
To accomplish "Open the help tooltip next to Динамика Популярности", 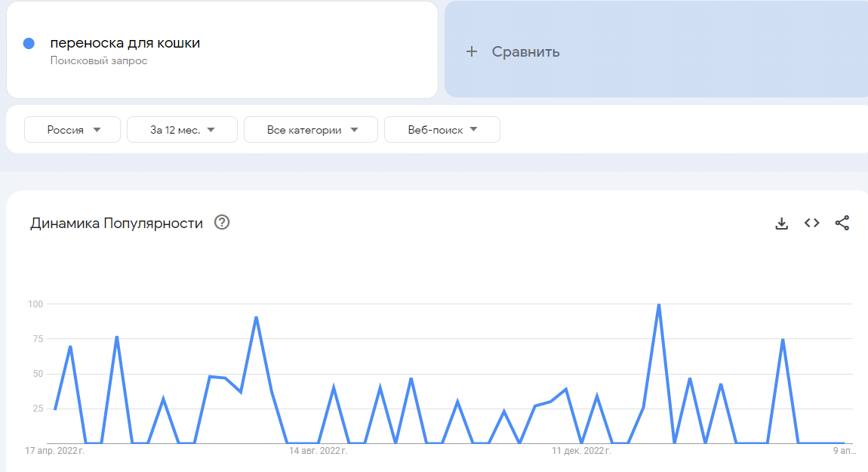I will pos(220,222).
